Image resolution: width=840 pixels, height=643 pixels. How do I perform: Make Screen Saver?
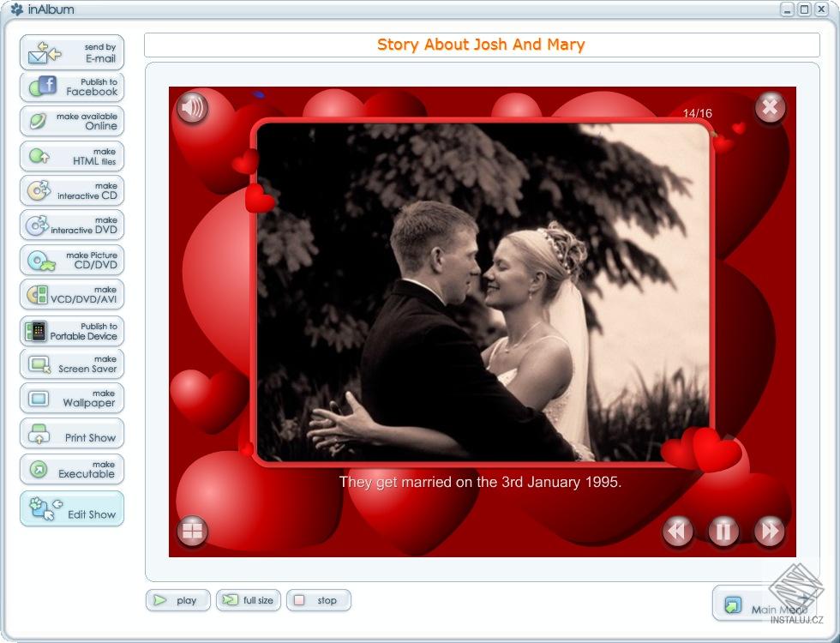[x=72, y=364]
